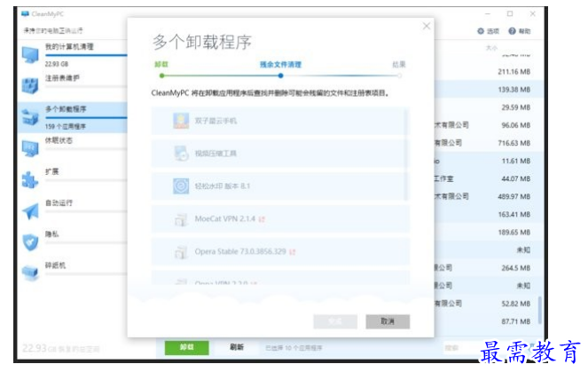Click the 716.63 MB size value
588x380 pixels.
tap(514, 143)
